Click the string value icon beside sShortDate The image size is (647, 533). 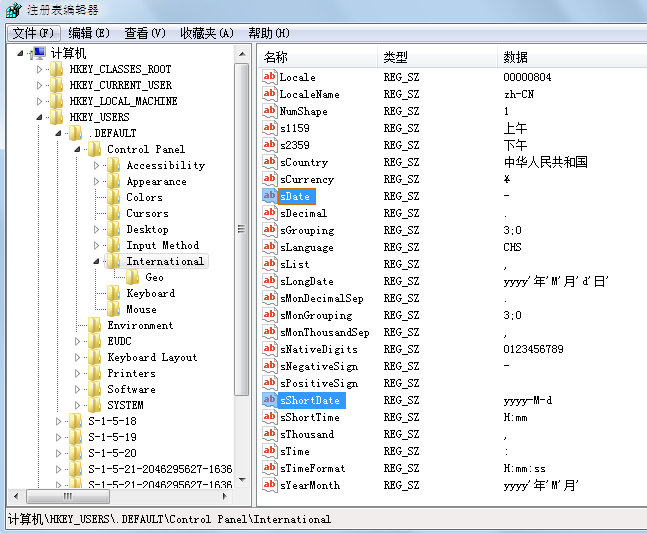pos(269,400)
